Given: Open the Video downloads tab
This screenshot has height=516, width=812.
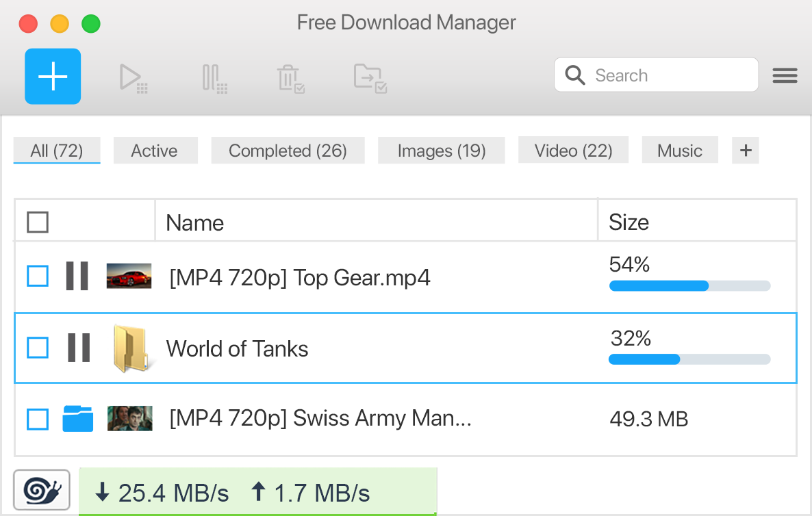Looking at the screenshot, I should [x=573, y=150].
